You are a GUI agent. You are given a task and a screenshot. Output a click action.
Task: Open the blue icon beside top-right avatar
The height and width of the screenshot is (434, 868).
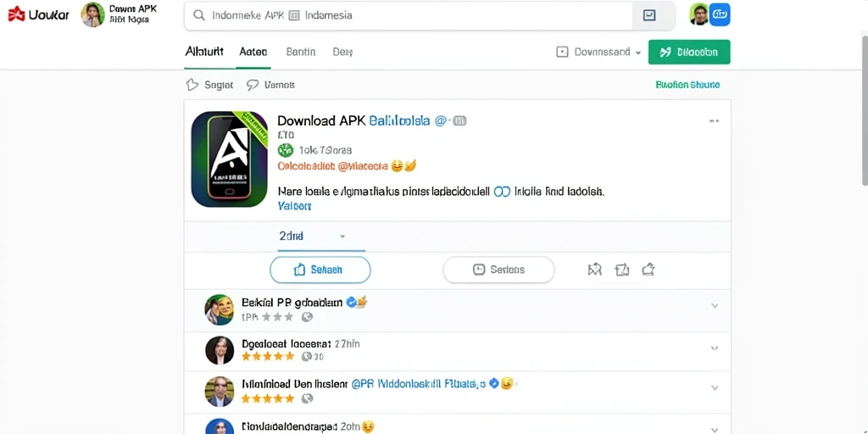tap(720, 14)
